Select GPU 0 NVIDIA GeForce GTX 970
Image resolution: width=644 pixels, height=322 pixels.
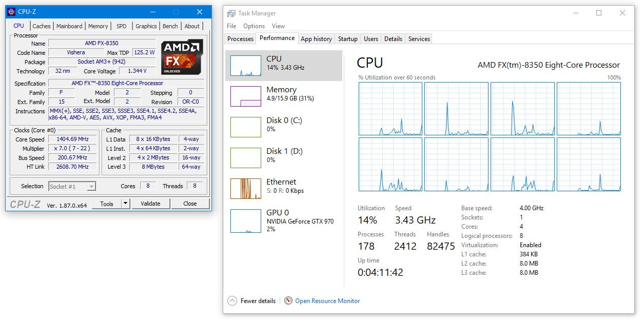(x=284, y=220)
